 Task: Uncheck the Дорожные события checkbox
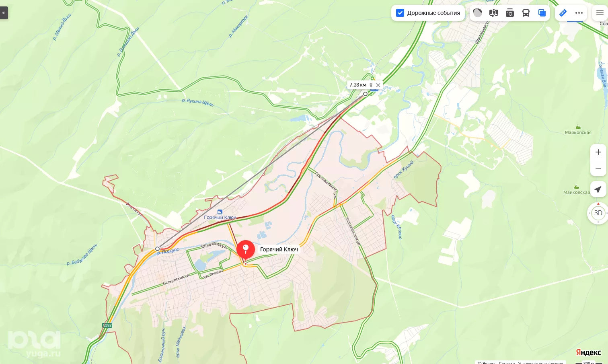pos(400,13)
